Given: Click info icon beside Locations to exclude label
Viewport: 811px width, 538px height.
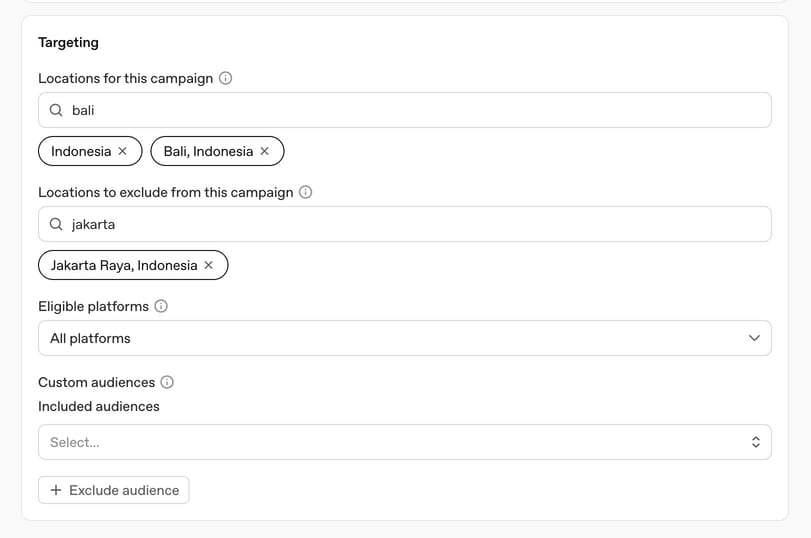Looking at the screenshot, I should [306, 192].
